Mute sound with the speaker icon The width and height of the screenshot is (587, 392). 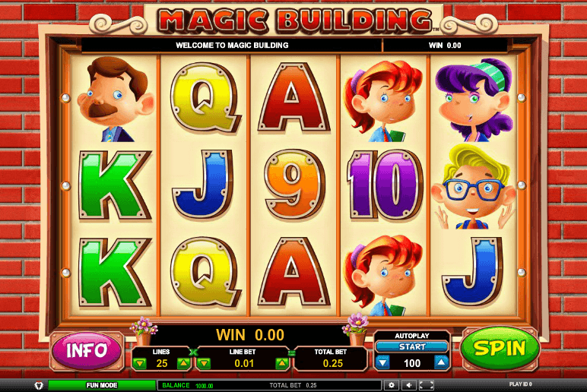[409, 385]
